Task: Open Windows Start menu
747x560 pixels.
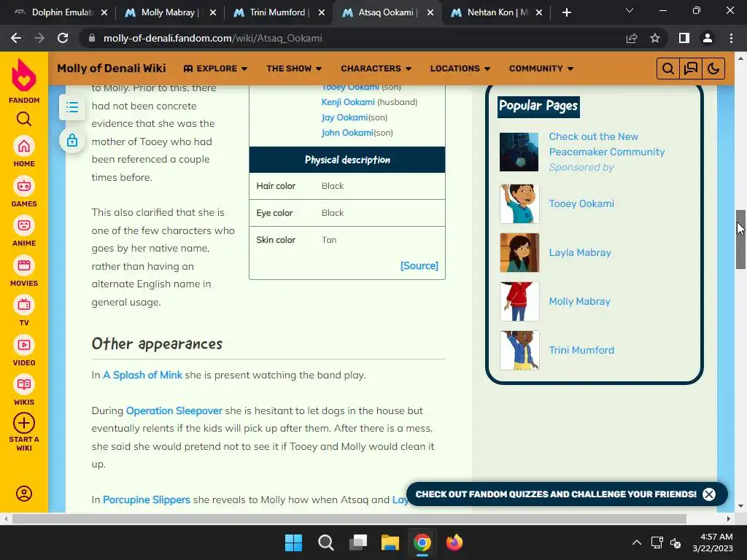Action: [x=293, y=542]
